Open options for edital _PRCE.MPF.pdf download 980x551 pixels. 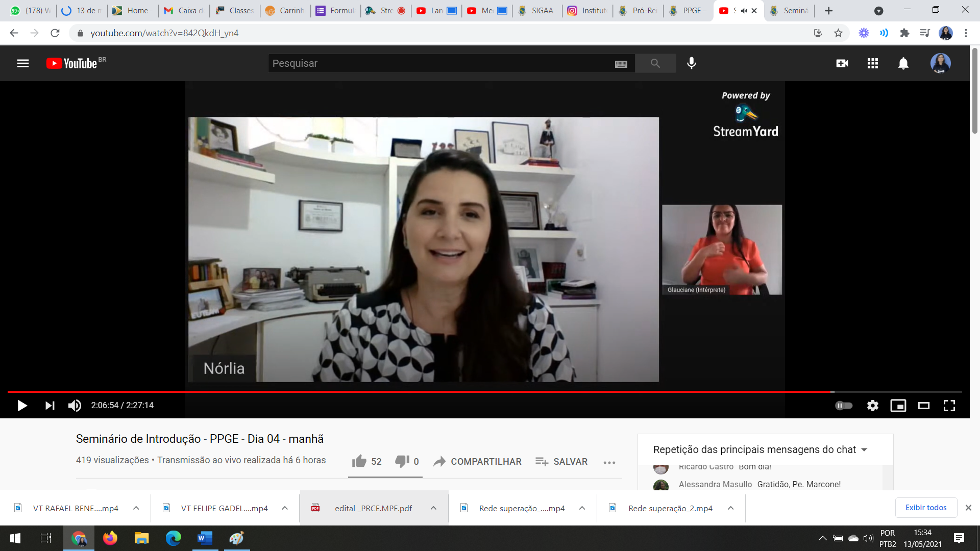click(433, 508)
